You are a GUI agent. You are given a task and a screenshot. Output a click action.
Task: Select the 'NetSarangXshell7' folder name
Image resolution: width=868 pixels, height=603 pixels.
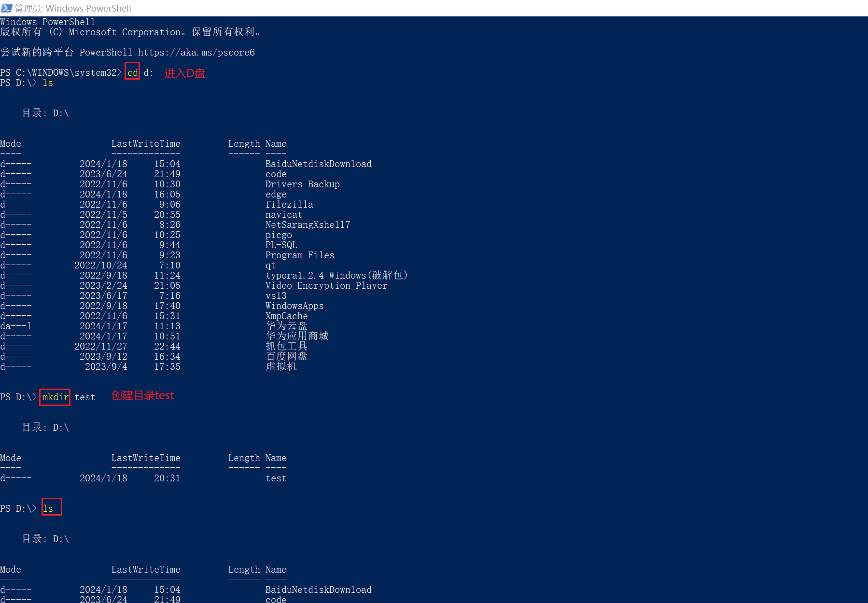[308, 224]
